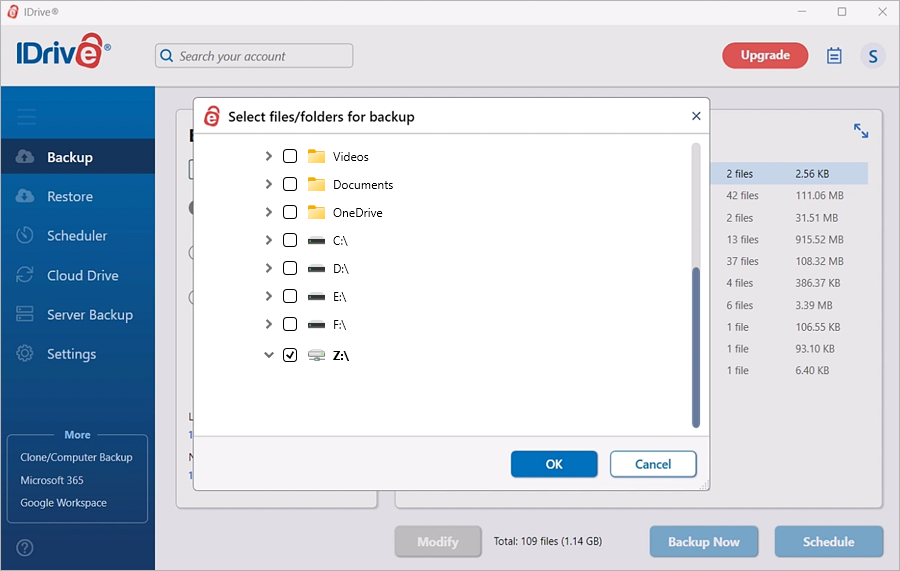Expand the Documents folder node
900x571 pixels.
(x=268, y=184)
